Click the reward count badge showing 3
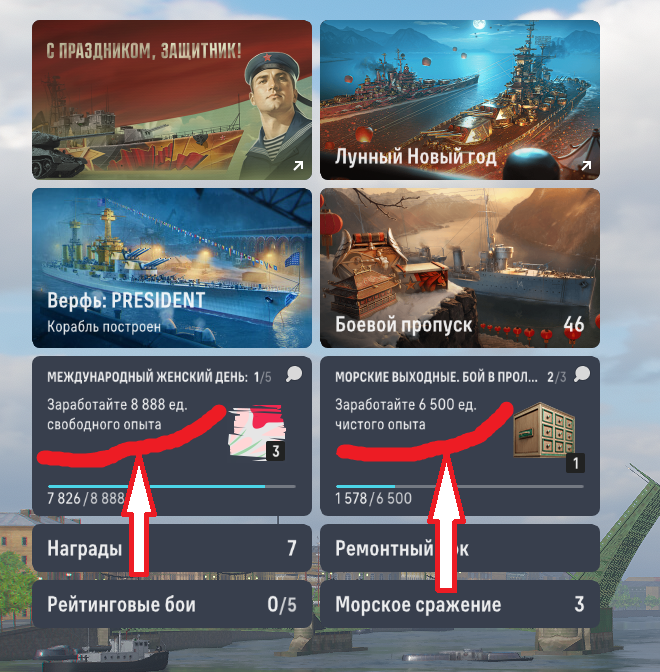 276,451
